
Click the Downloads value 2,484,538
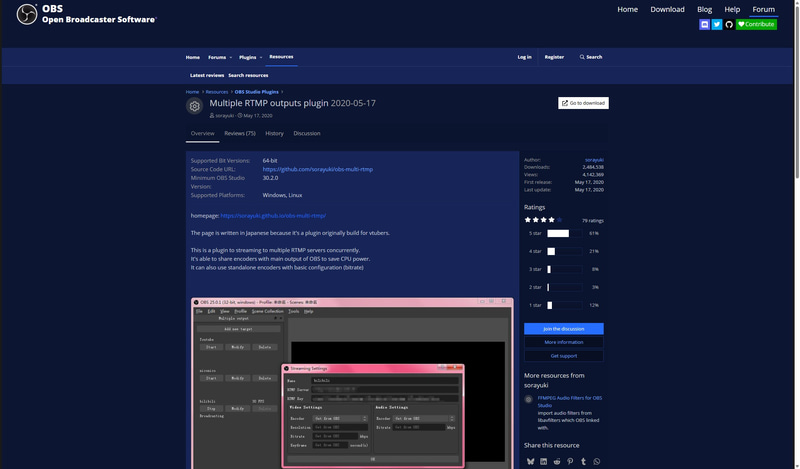click(x=593, y=167)
